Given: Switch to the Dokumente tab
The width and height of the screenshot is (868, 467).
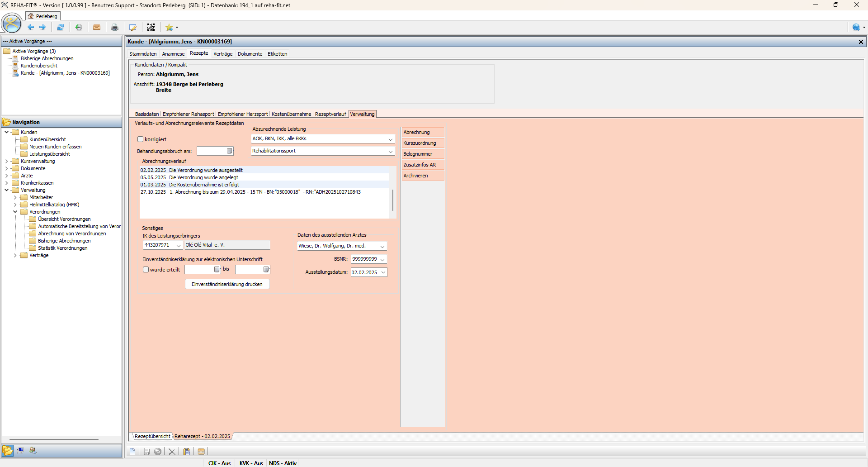Looking at the screenshot, I should pyautogui.click(x=250, y=54).
